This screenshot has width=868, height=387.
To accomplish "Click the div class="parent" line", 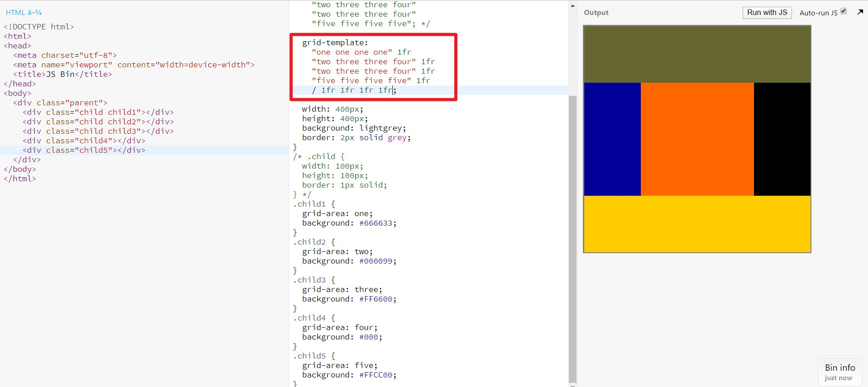I will click(60, 103).
